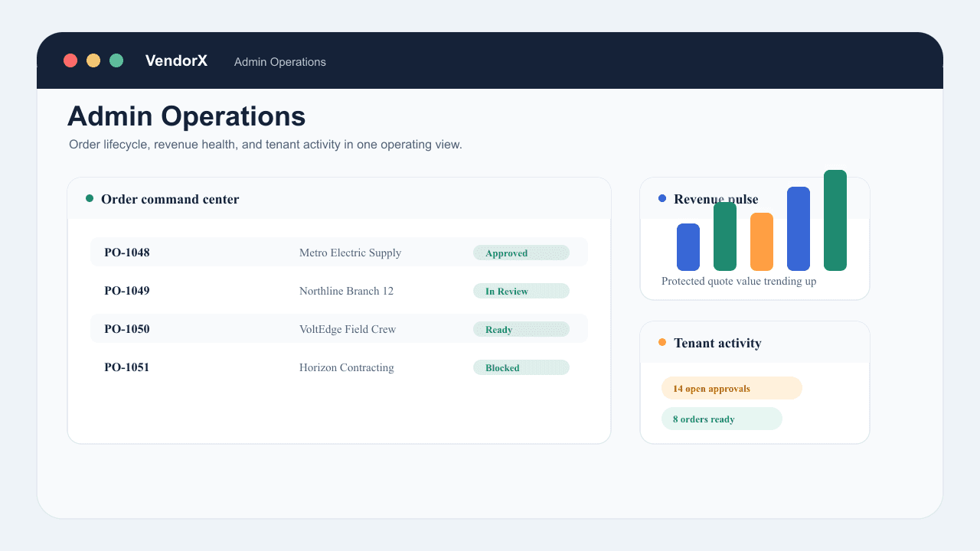Image resolution: width=980 pixels, height=551 pixels.
Task: Select order PO-1048
Action: (127, 253)
